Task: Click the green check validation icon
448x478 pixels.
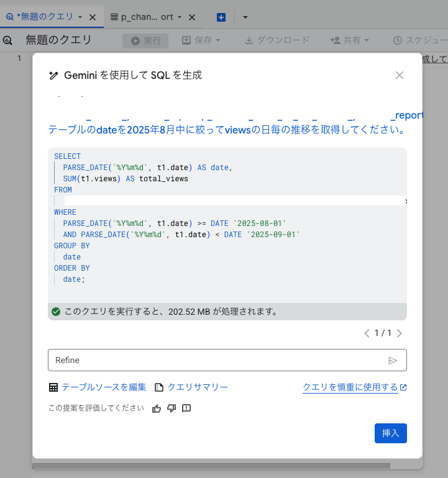Action: coord(56,312)
